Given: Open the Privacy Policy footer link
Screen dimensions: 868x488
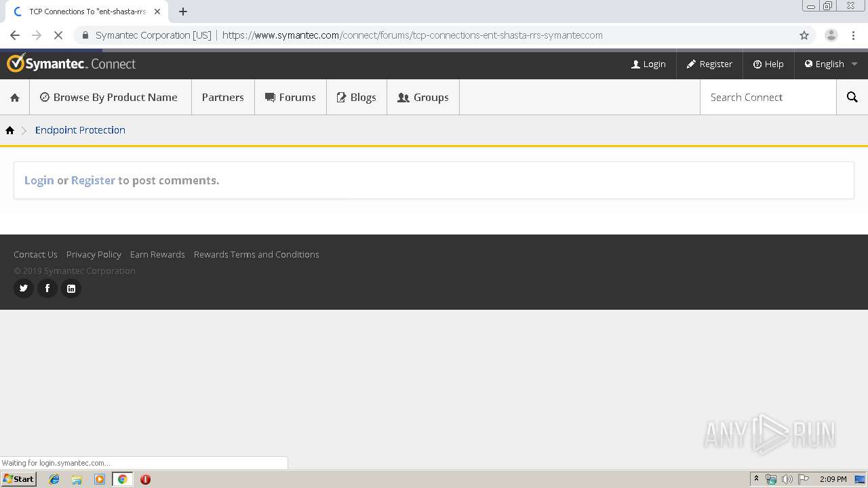Looking at the screenshot, I should point(94,254).
